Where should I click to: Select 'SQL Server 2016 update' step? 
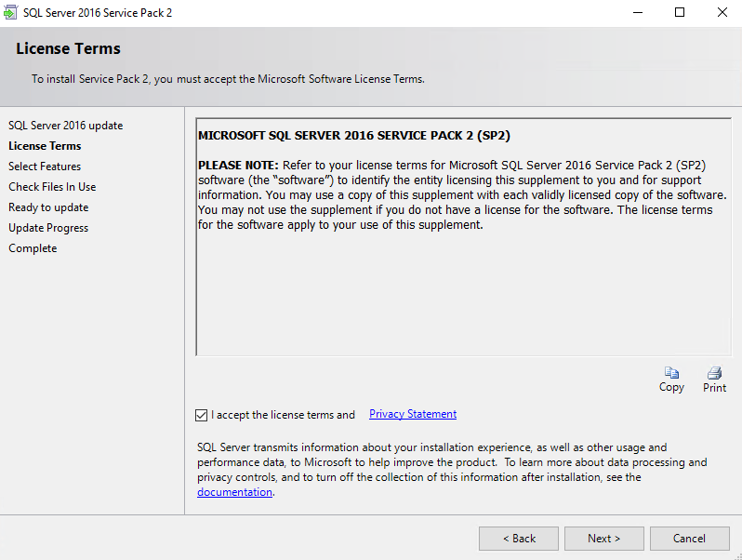point(66,126)
